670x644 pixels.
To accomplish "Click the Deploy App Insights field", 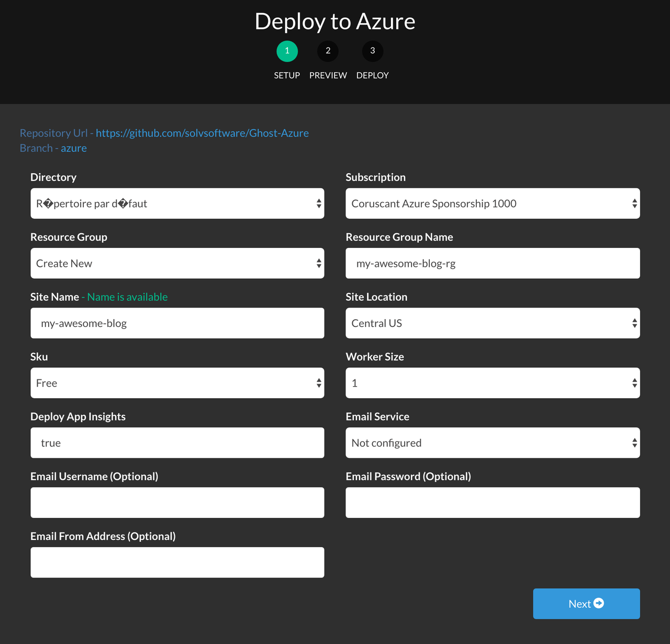I will 177,443.
